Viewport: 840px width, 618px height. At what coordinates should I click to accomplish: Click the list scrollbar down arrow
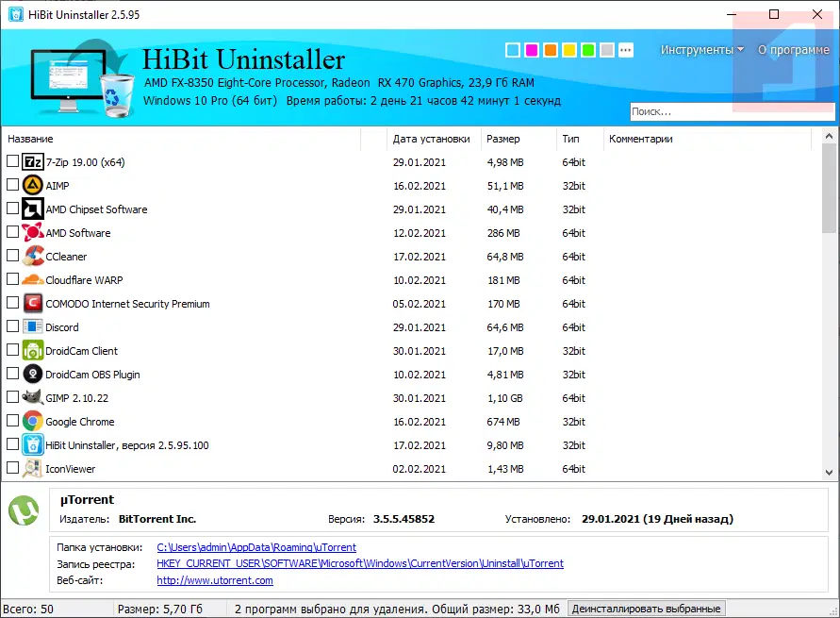coord(829,472)
